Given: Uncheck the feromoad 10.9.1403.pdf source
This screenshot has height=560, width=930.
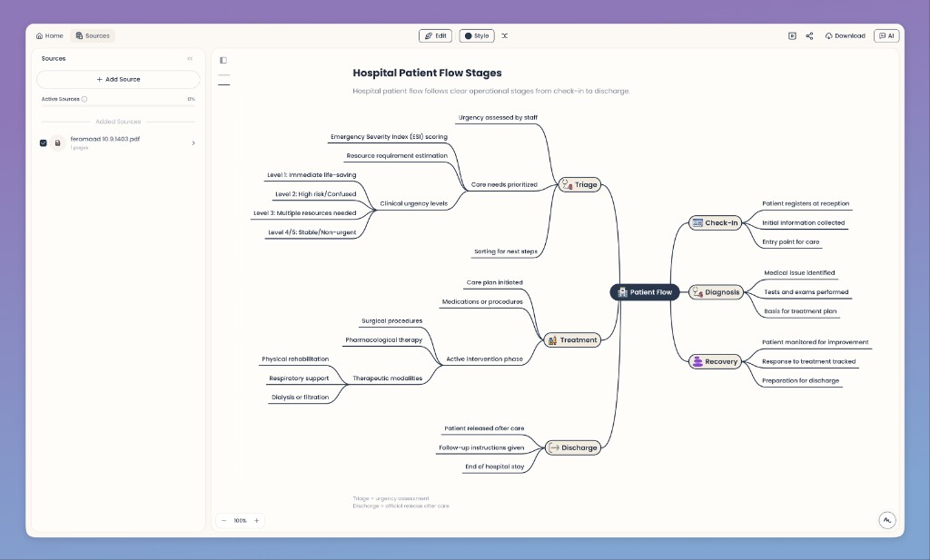Looking at the screenshot, I should click(43, 142).
